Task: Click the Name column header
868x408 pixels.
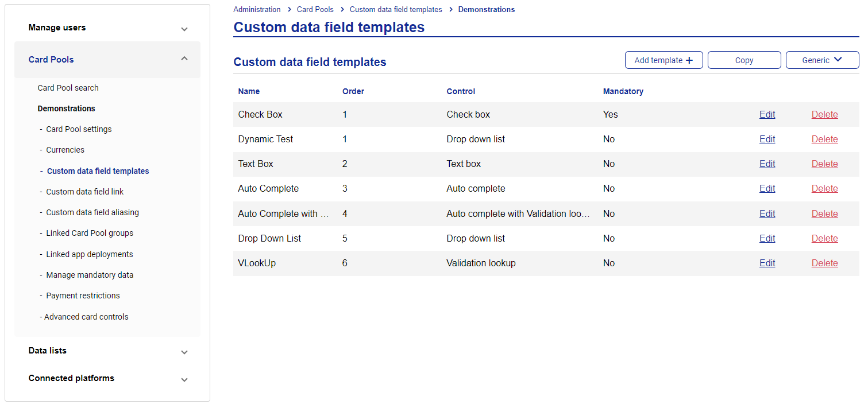Action: (249, 91)
